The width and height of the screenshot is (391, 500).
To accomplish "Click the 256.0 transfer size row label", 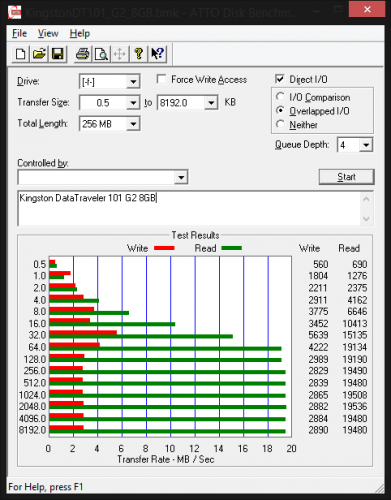I will [35, 371].
